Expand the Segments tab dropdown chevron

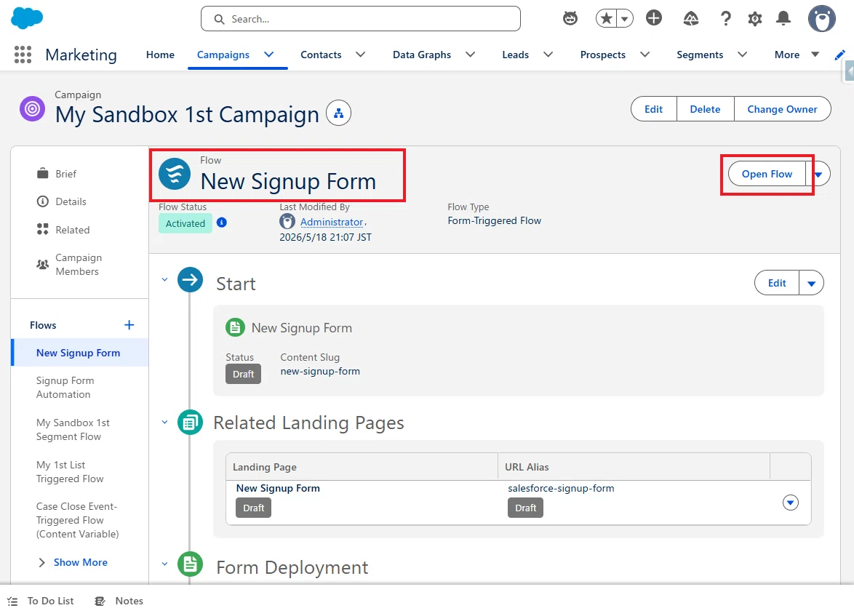743,55
